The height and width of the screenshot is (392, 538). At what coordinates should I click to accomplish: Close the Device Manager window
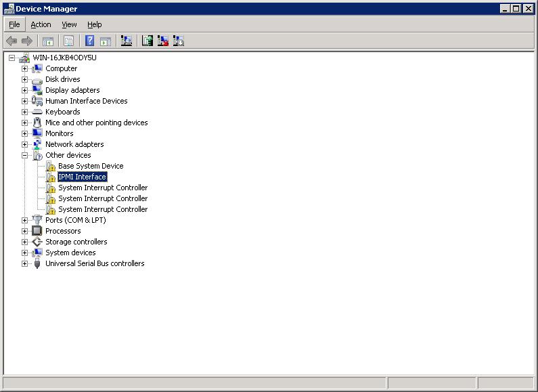[529, 9]
